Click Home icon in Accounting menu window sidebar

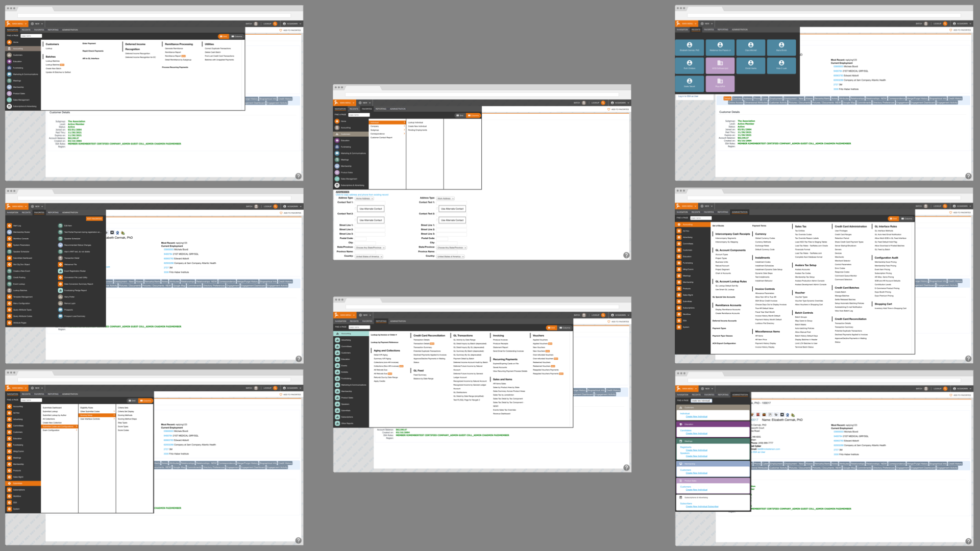click(9, 42)
